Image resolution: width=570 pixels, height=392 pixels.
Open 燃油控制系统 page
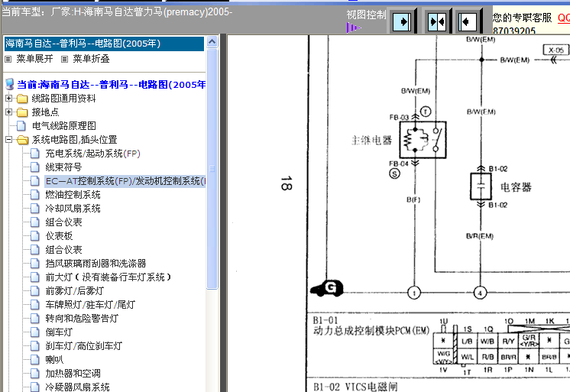click(73, 195)
